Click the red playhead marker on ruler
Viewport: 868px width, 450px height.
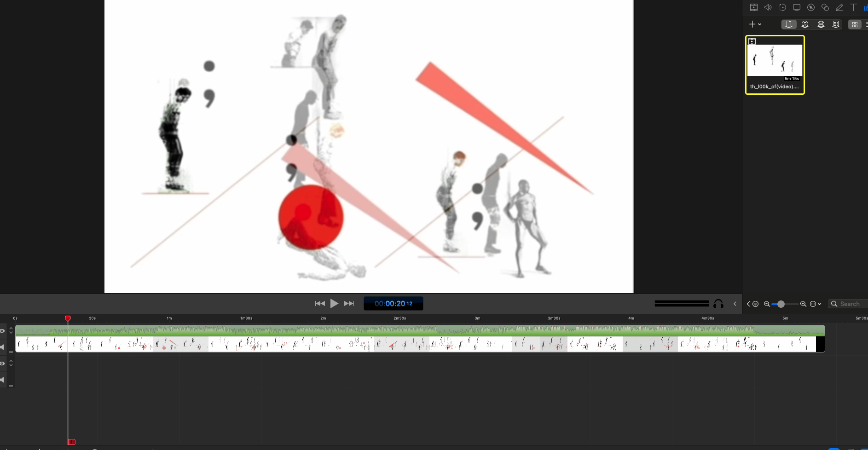[x=68, y=318]
